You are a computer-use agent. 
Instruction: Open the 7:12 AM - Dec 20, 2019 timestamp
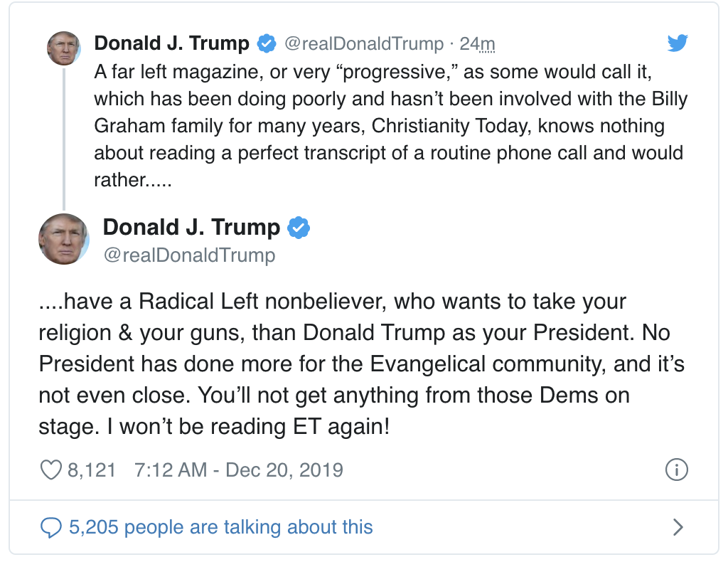[239, 470]
